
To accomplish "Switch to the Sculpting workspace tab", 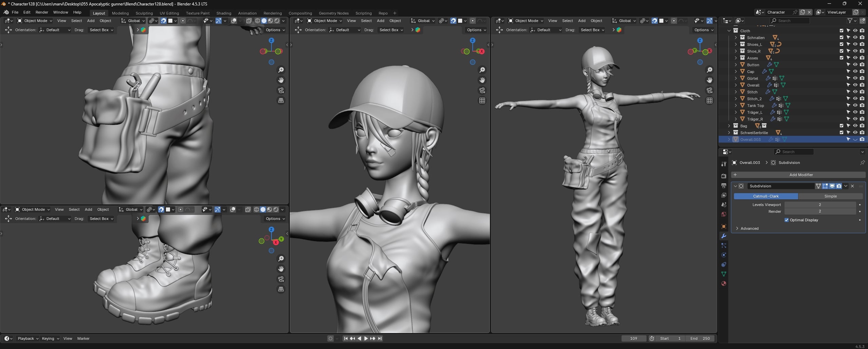I will click(144, 13).
